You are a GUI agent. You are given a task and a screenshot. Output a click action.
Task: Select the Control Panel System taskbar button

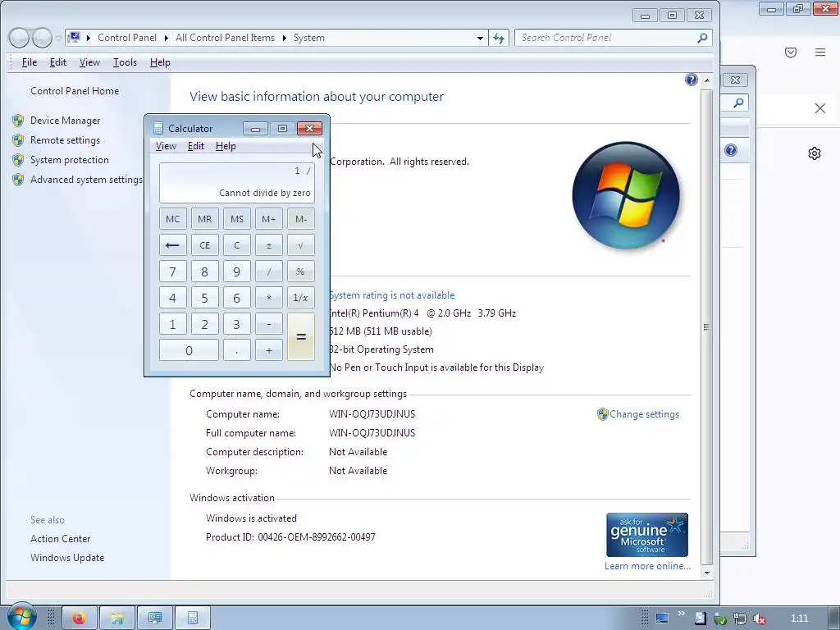155,619
